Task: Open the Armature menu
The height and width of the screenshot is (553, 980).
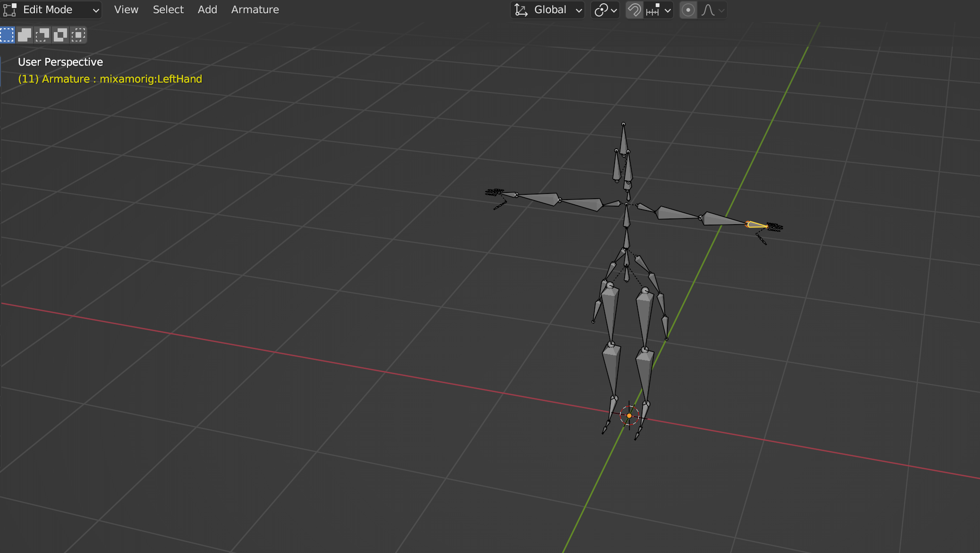Action: coord(255,9)
